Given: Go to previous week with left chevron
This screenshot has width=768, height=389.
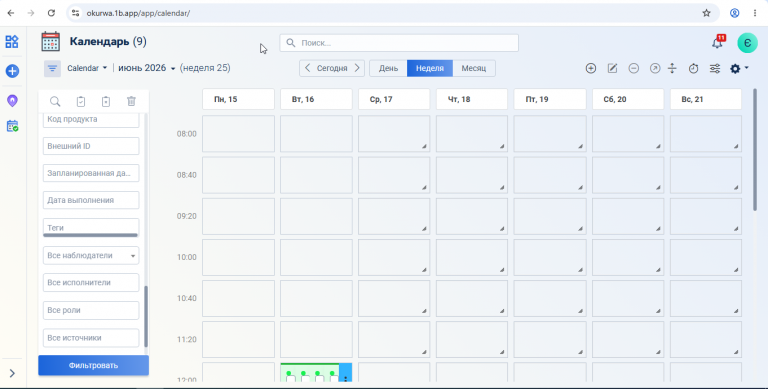Looking at the screenshot, I should (x=307, y=68).
